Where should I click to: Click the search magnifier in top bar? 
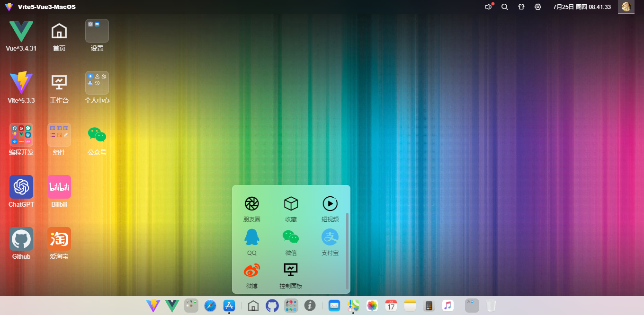pos(505,7)
